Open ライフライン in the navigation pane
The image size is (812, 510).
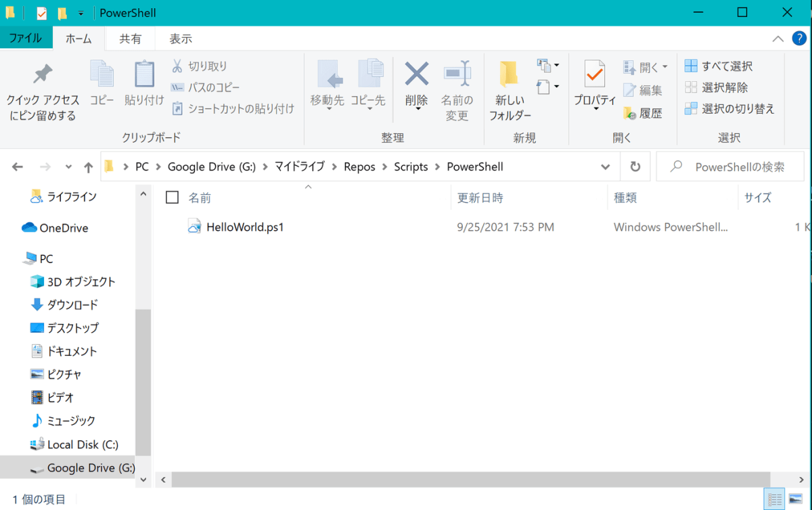pyautogui.click(x=64, y=197)
